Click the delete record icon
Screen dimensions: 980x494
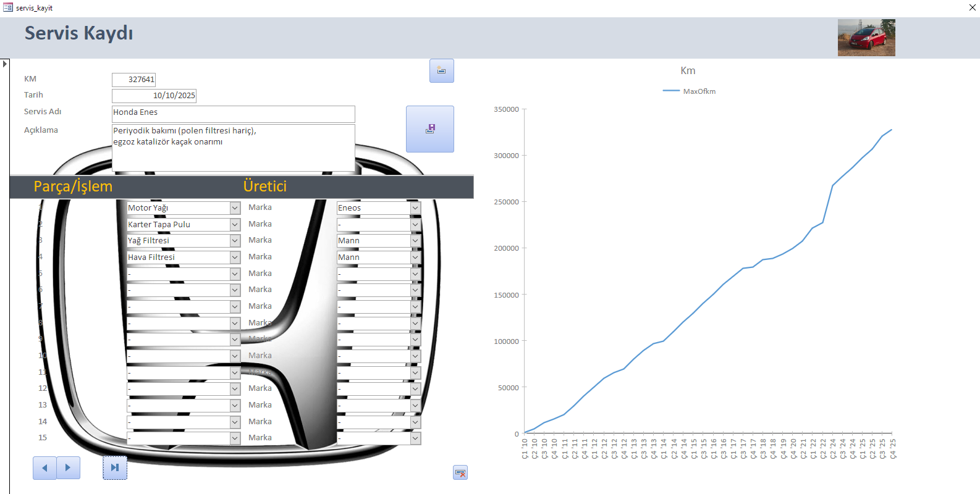460,473
